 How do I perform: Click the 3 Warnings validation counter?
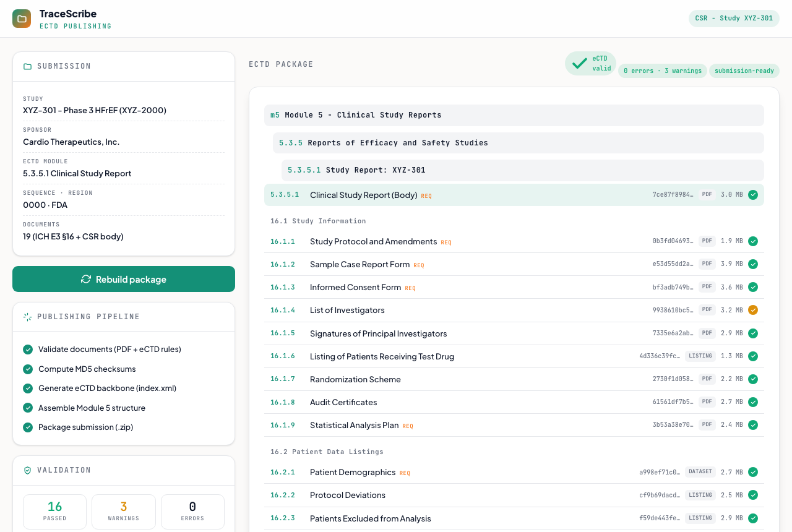[x=124, y=512]
